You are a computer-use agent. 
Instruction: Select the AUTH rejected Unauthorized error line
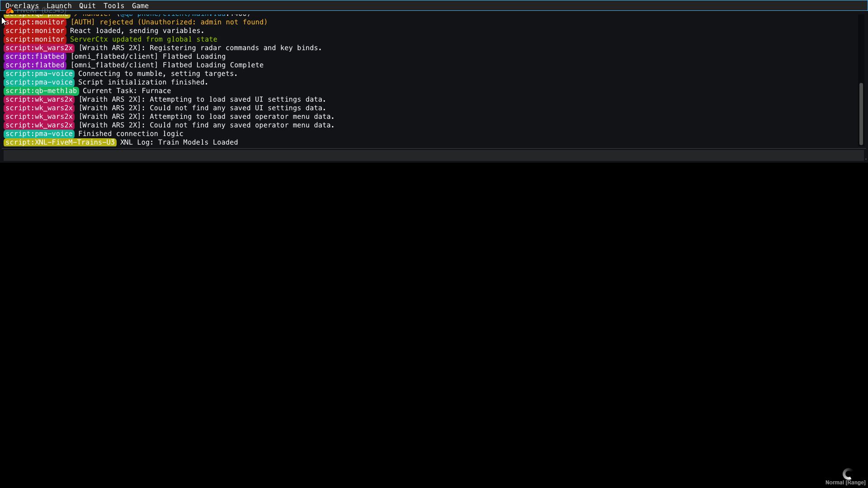(x=168, y=22)
